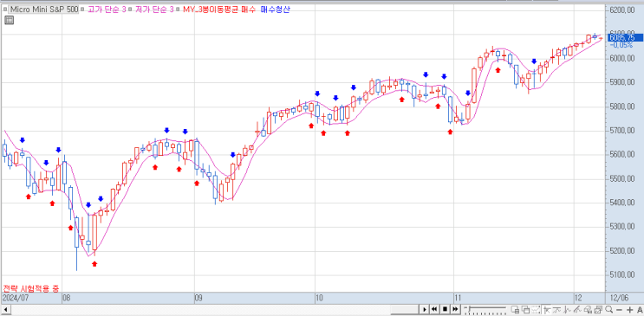Click the MY_3봉이동평균 매수 strategy label
The width and height of the screenshot is (644, 316).
click(x=219, y=9)
